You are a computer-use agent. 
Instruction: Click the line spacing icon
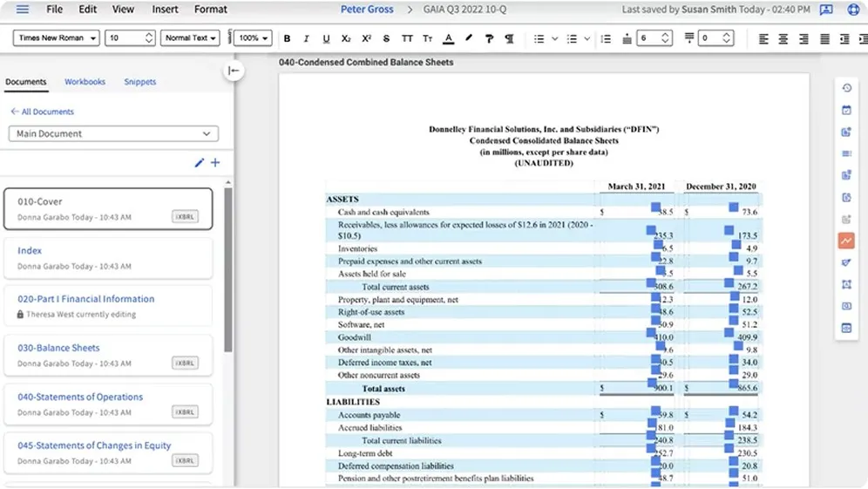click(x=606, y=38)
